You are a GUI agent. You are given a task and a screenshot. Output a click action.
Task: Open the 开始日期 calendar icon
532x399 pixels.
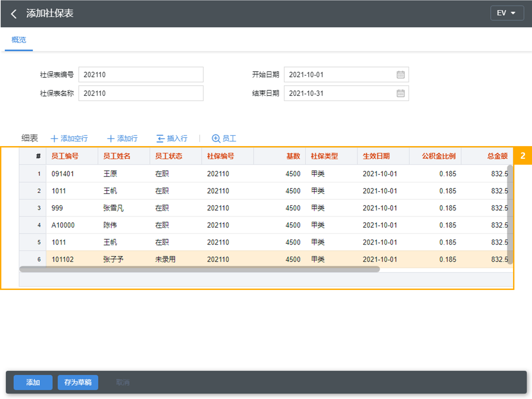(x=401, y=75)
